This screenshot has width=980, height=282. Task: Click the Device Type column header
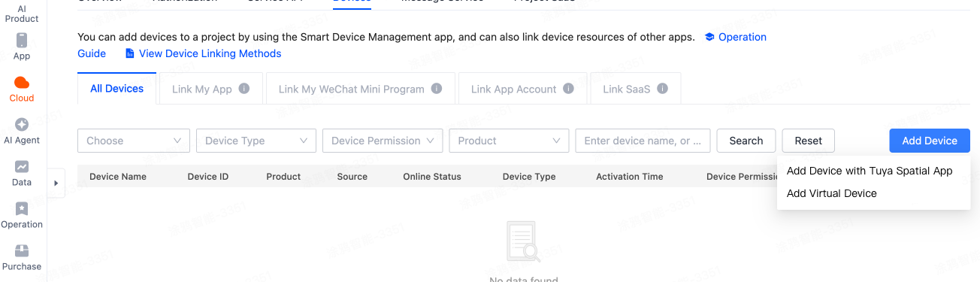point(529,177)
